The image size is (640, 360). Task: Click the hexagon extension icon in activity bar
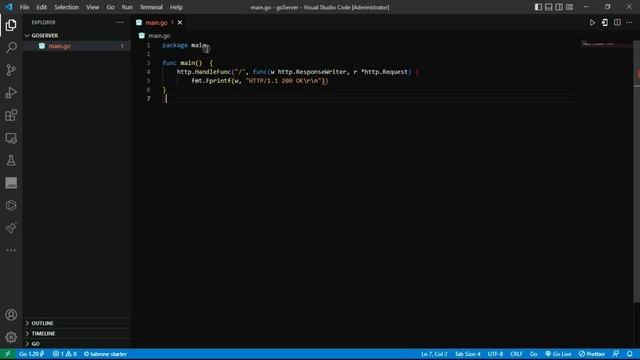[x=11, y=205]
